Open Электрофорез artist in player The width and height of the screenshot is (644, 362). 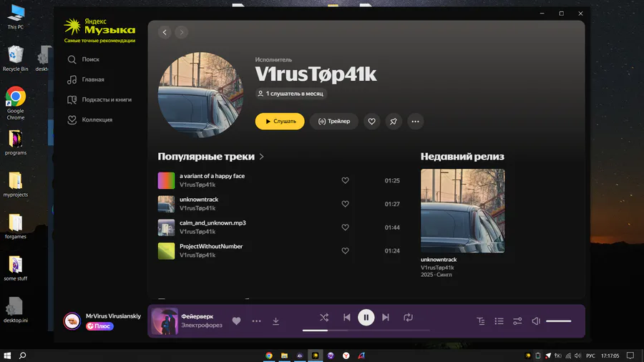pyautogui.click(x=202, y=325)
